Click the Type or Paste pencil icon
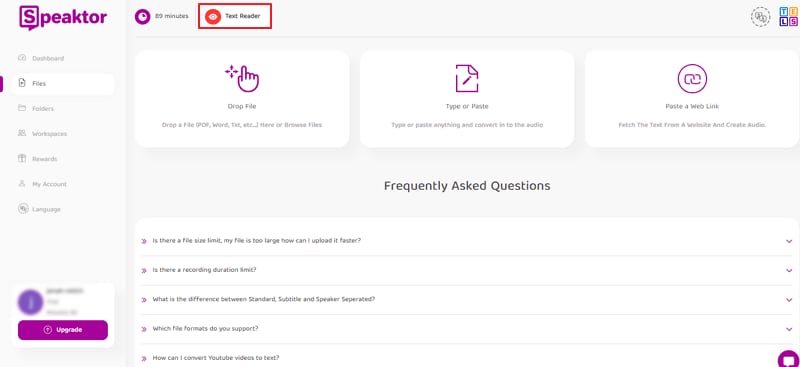The height and width of the screenshot is (367, 800). pos(467,78)
